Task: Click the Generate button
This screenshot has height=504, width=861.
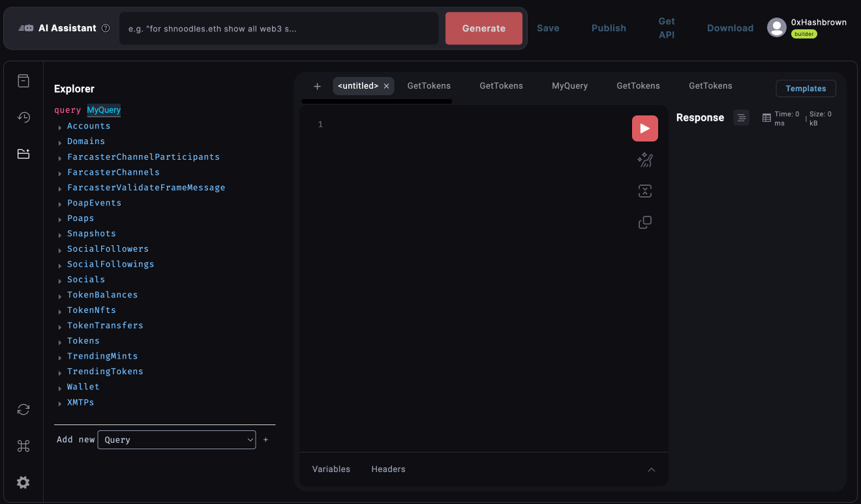Action: [484, 28]
